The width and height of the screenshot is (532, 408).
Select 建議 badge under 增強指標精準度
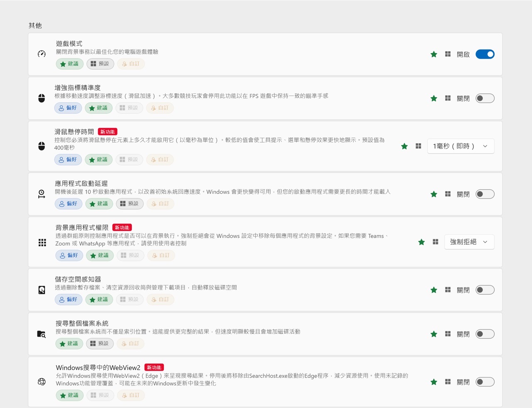point(99,108)
